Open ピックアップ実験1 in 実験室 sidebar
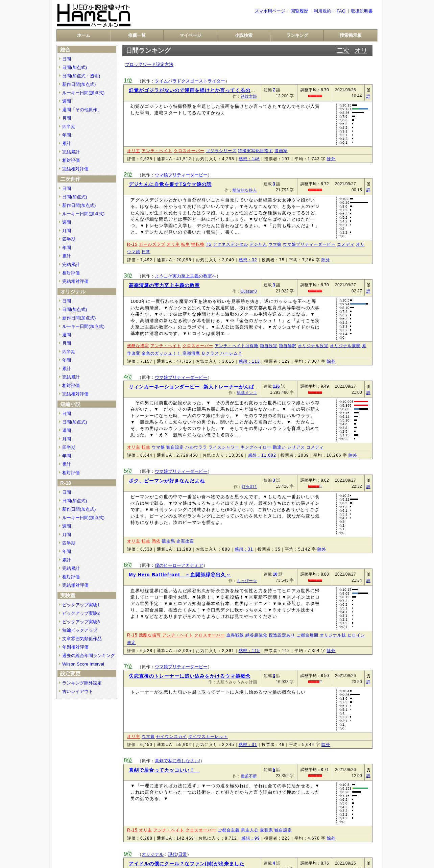Image resolution: width=434 pixels, height=868 pixels. pyautogui.click(x=81, y=605)
